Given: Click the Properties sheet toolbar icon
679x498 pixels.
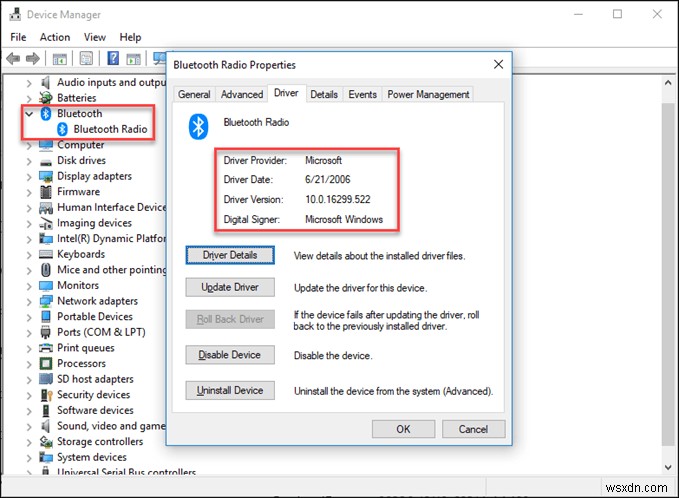Looking at the screenshot, I should (x=86, y=58).
